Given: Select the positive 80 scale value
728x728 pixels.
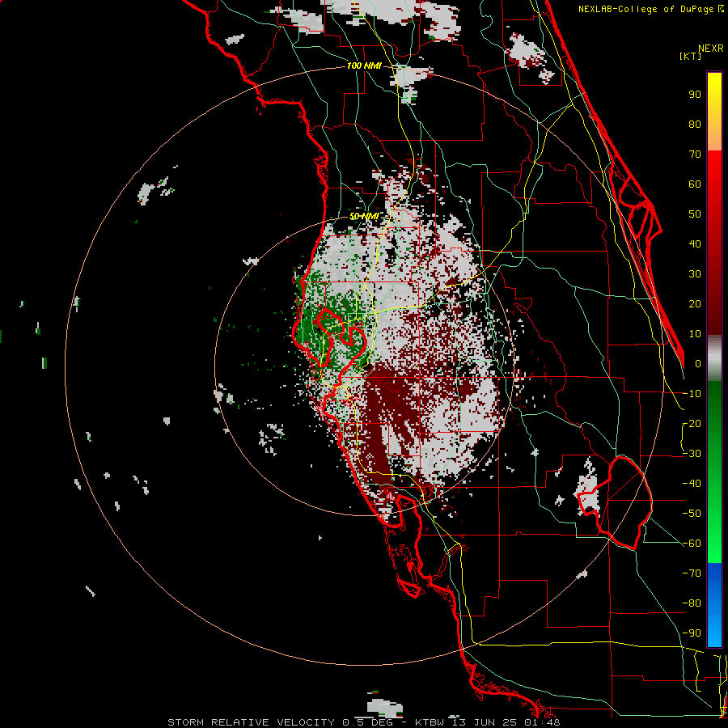Looking at the screenshot, I should pos(695,124).
